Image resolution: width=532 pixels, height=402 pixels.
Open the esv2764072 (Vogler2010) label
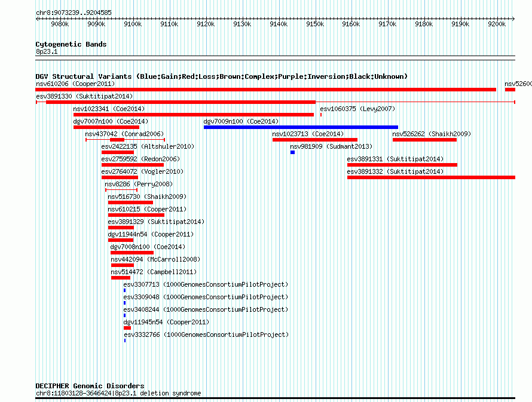[x=142, y=171]
